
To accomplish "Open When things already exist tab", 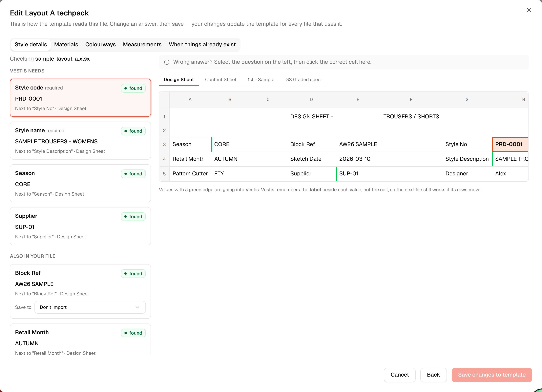I will (202, 44).
